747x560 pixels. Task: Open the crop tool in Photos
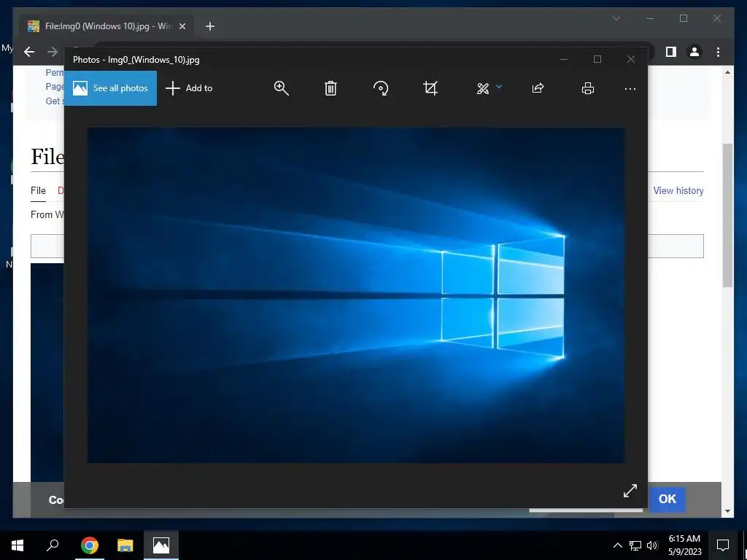pyautogui.click(x=430, y=88)
